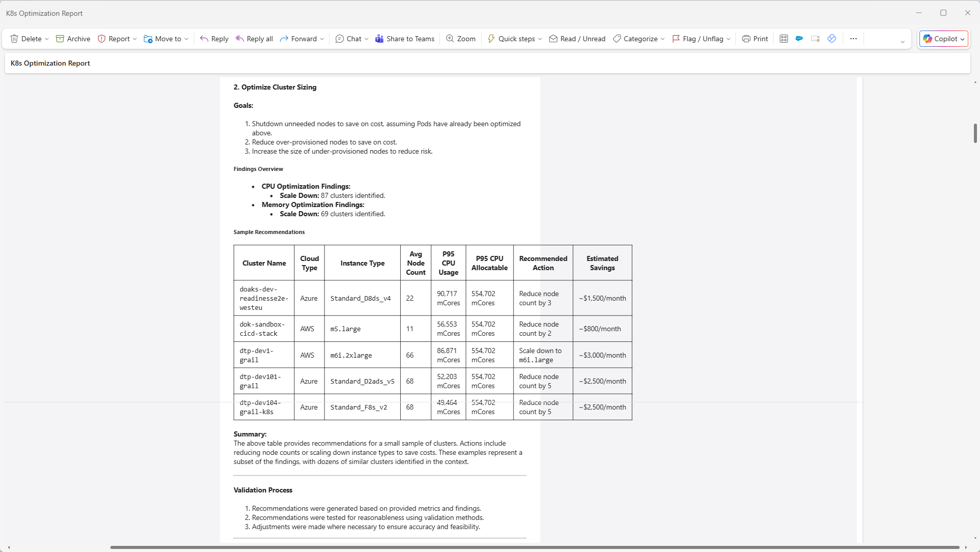Viewport: 980px width, 552px height.
Task: Toggle Read / Unread status
Action: [577, 39]
